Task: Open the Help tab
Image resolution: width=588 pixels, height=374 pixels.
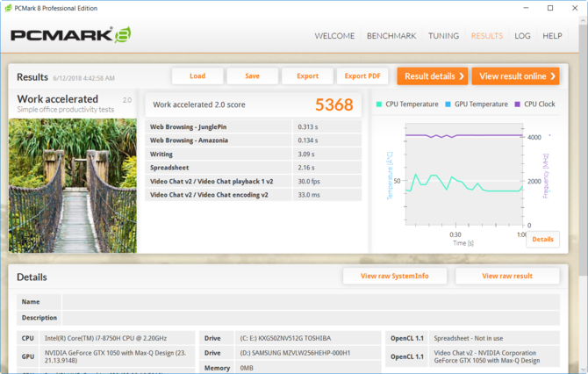Action: (x=552, y=36)
